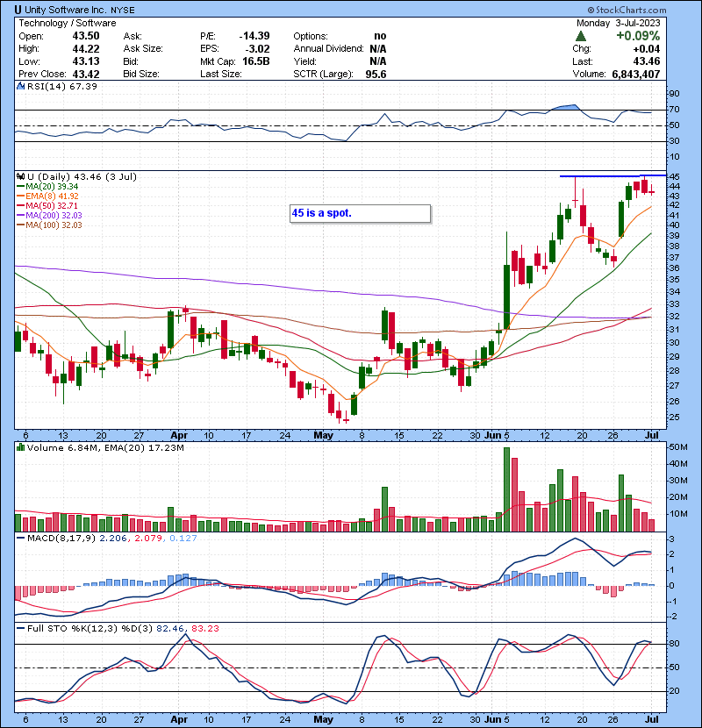Click the Mkt Cap value 16.5B

tap(256, 61)
